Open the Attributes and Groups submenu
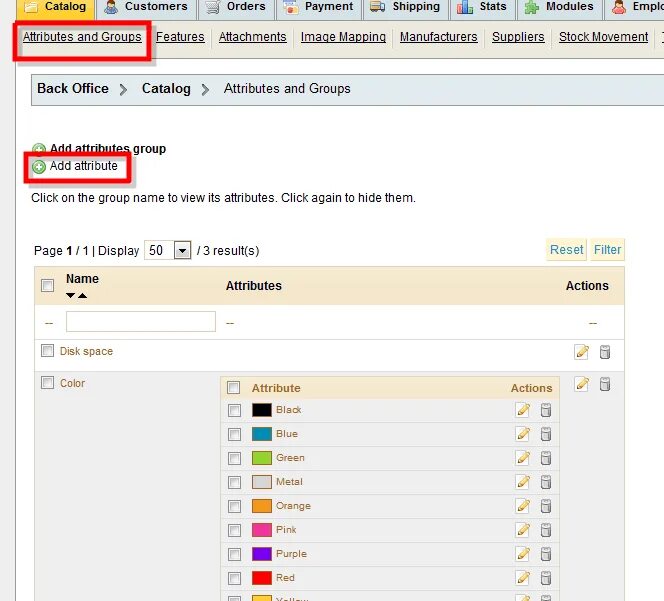664x601 pixels. 82,37
